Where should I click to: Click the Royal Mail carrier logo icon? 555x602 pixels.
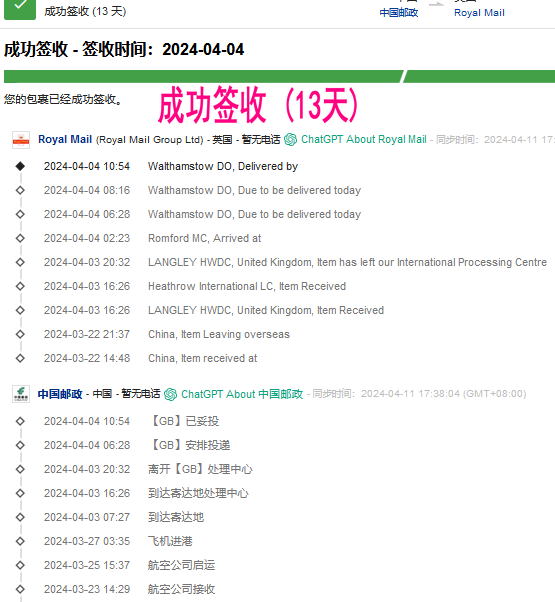[x=21, y=140]
